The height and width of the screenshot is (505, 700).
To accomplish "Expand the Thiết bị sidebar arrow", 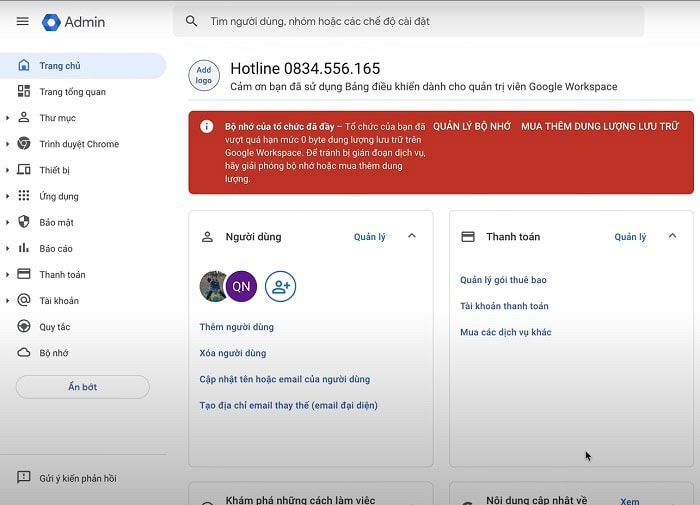I will tap(7, 170).
